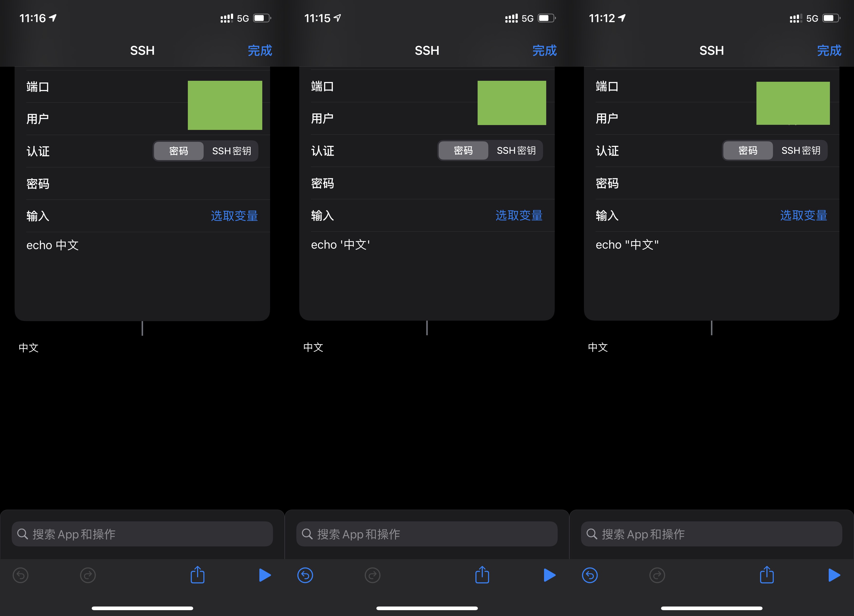Image resolution: width=854 pixels, height=616 pixels.
Task: Tap the echo "中文" script text in the right screen
Action: (627, 245)
